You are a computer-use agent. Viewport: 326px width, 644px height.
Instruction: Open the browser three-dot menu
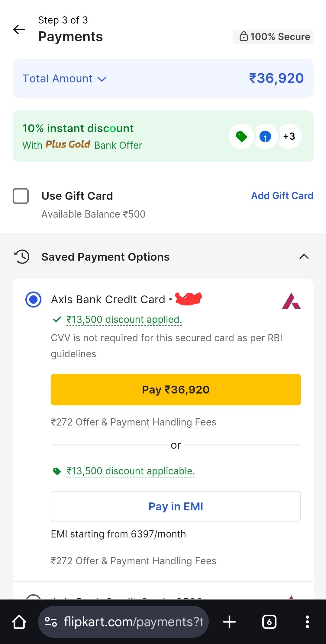tap(307, 622)
